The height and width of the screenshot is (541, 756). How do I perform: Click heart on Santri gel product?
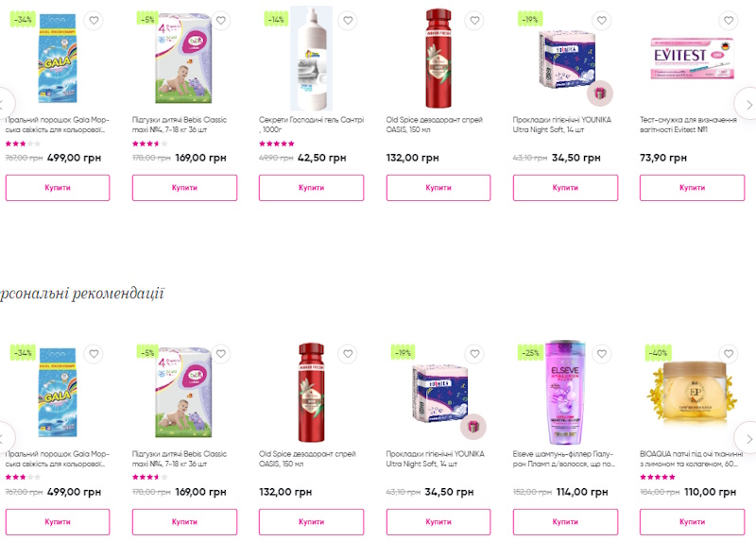(x=348, y=21)
